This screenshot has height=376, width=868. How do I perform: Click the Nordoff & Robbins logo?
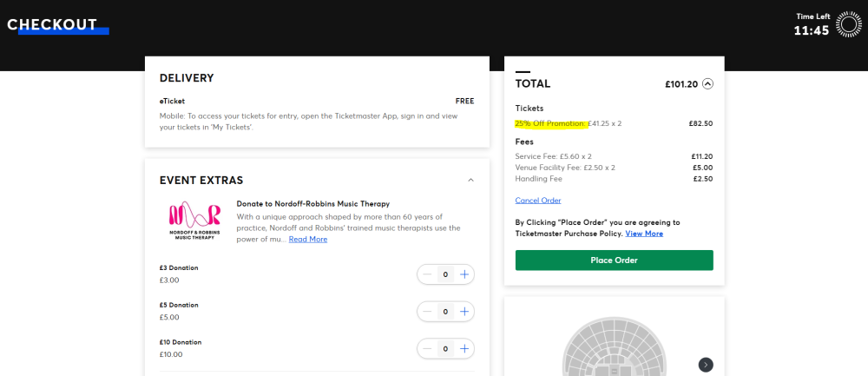click(x=194, y=220)
